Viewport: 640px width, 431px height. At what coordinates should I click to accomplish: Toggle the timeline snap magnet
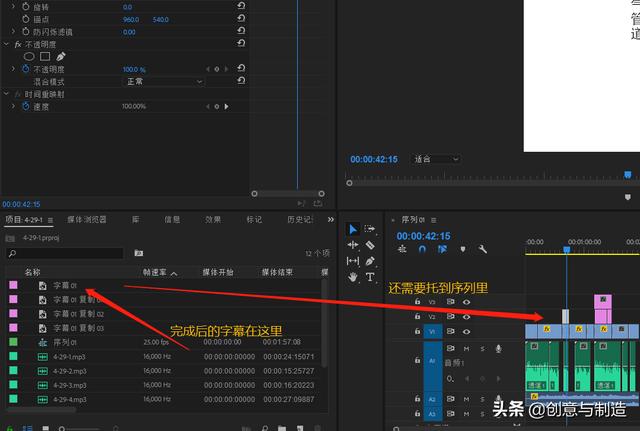point(422,249)
